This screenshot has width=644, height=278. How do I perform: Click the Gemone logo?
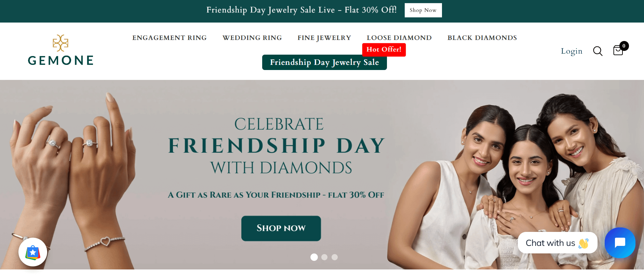[x=61, y=50]
